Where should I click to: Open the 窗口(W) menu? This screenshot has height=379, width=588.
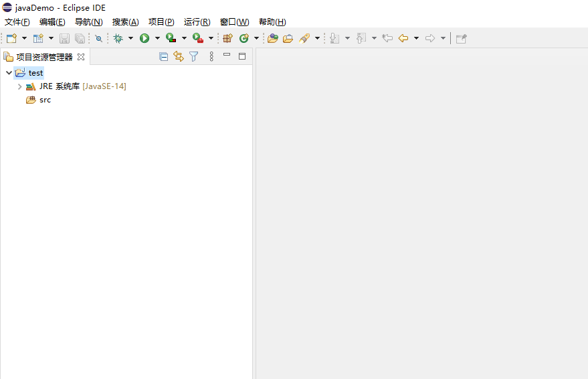point(234,22)
